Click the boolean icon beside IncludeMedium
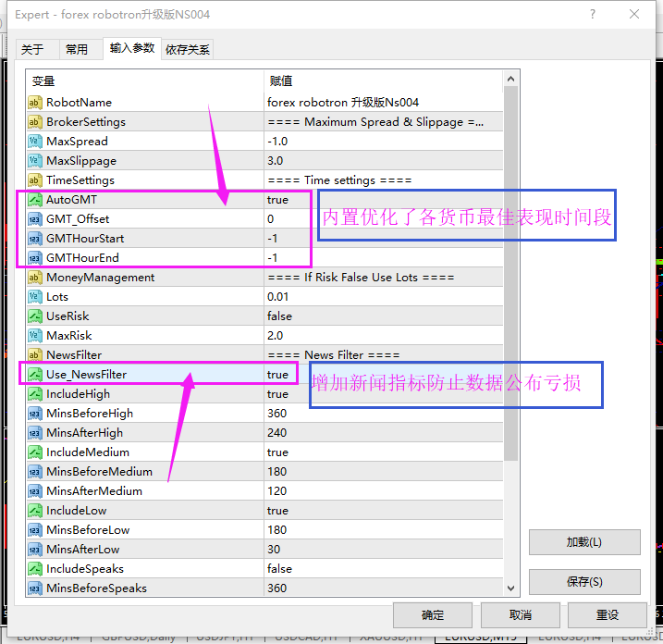Viewport: 663px width, 644px height. point(34,452)
